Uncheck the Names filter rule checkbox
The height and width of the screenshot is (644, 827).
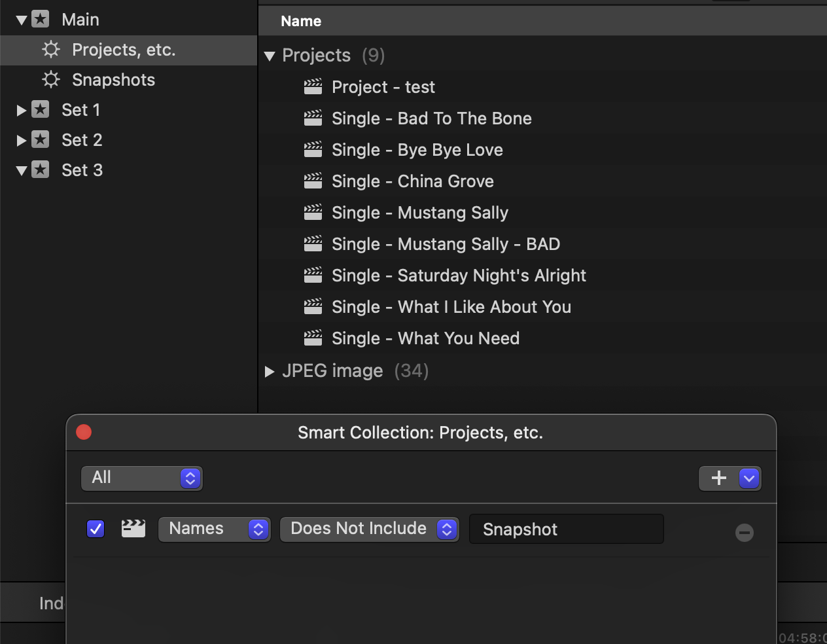point(96,529)
